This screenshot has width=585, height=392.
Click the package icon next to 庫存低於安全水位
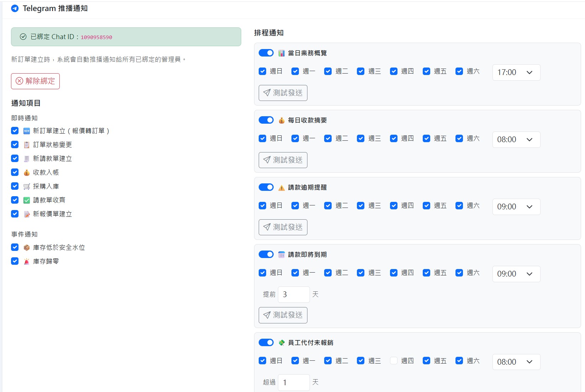[27, 247]
